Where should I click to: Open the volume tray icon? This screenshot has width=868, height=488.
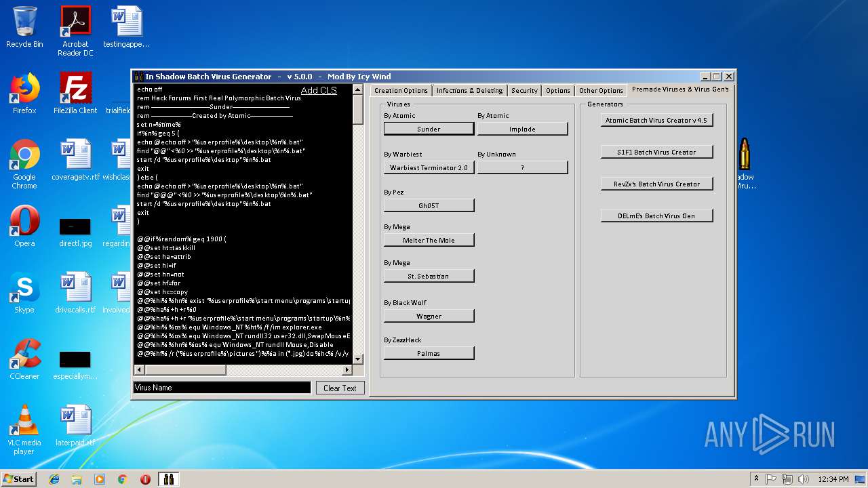(804, 479)
